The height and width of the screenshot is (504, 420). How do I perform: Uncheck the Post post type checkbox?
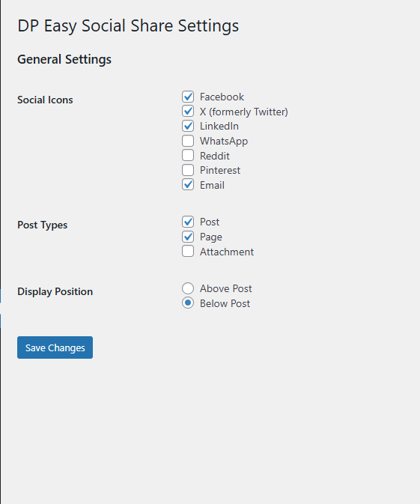point(188,222)
